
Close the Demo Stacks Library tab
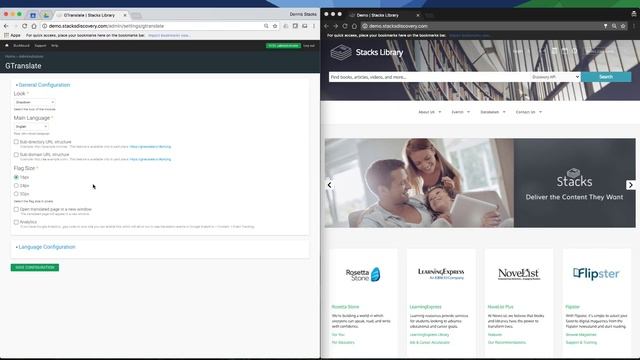[x=418, y=15]
